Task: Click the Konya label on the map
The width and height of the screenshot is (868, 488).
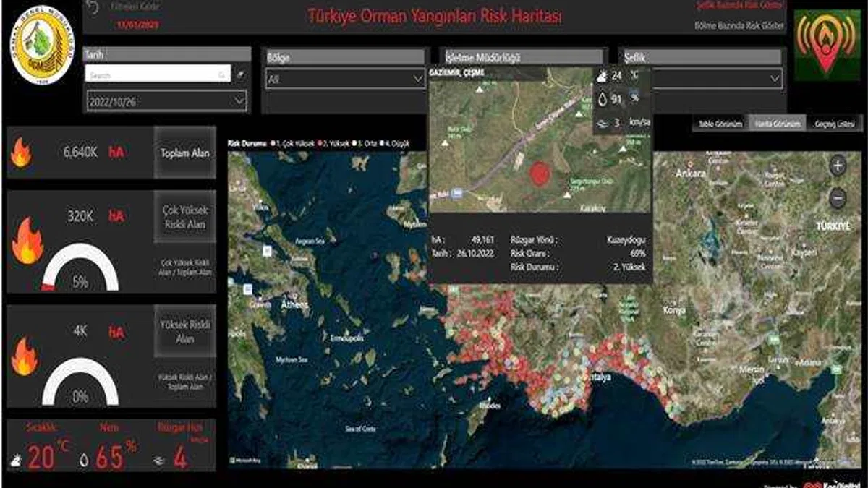Action: [673, 310]
